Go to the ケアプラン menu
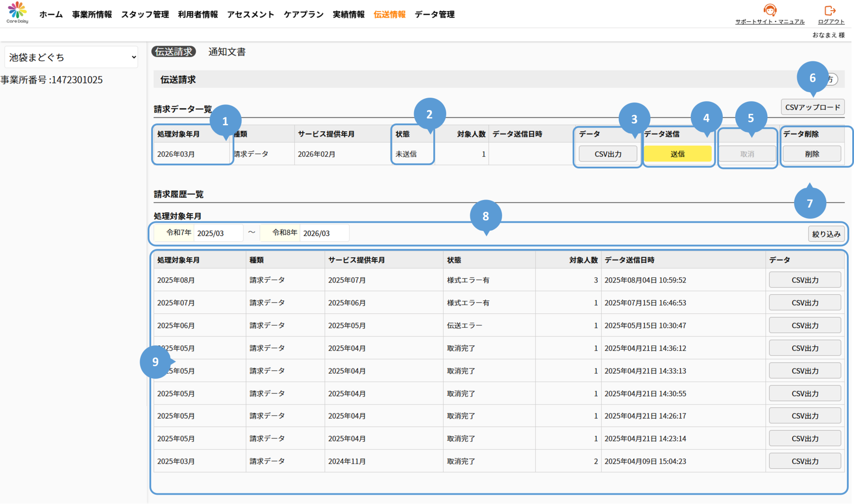Viewport: 854px width, 504px height. tap(303, 14)
